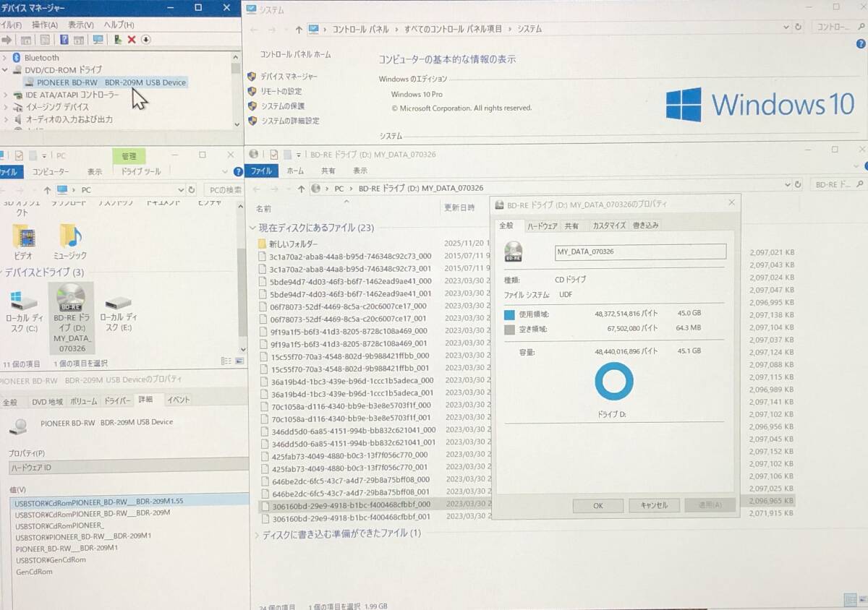868x610 pixels.
Task: Click the DVD/CD-ROM drive category icon
Action: click(17, 70)
